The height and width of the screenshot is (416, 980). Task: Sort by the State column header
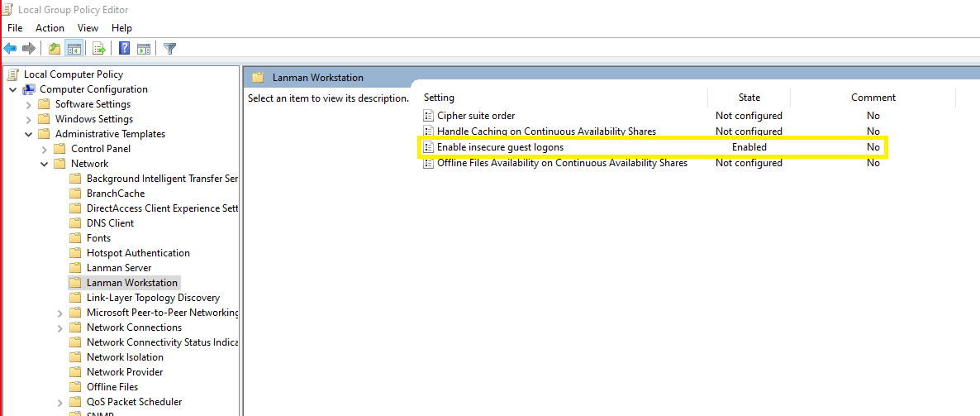(x=749, y=98)
